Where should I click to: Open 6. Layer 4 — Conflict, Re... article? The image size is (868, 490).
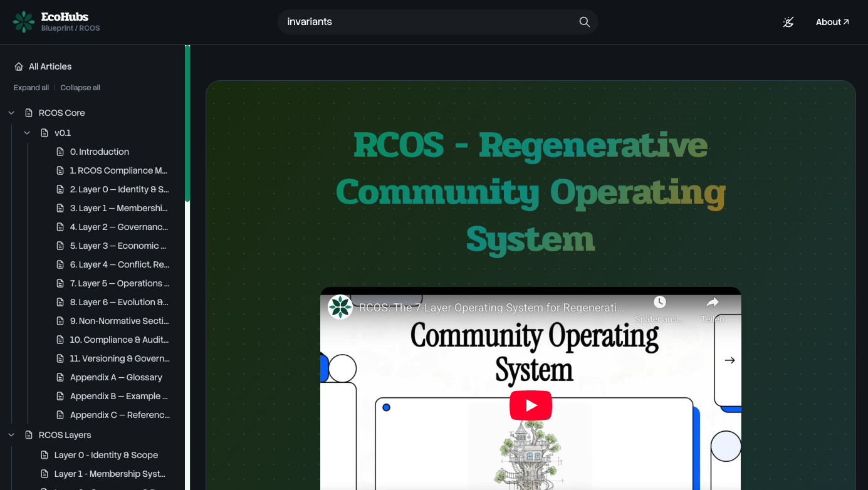(x=119, y=264)
